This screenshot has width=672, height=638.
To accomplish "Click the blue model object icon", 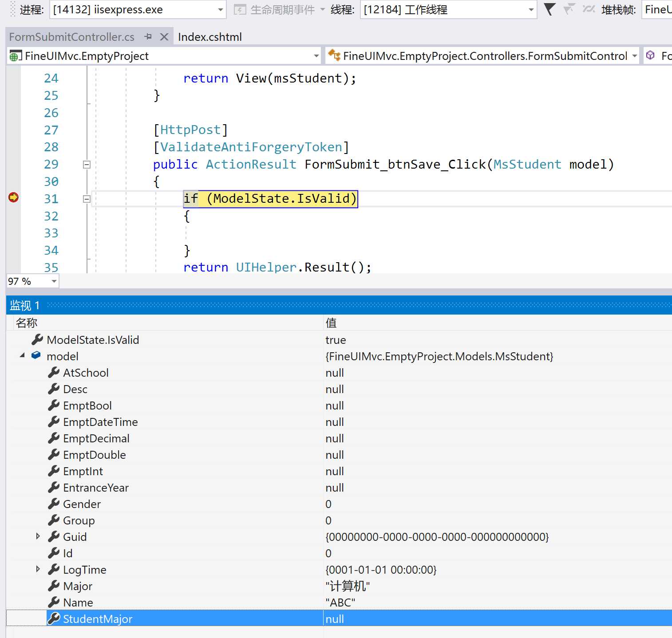I will [x=36, y=355].
